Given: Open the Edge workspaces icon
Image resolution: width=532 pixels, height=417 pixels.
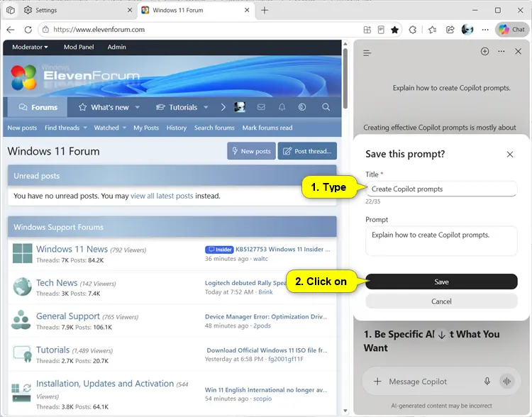Looking at the screenshot, I should click(x=11, y=10).
